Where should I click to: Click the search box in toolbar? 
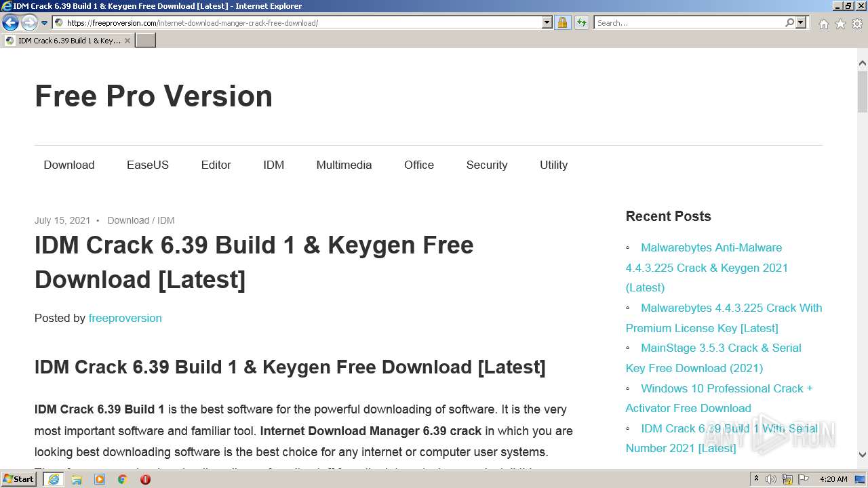click(688, 23)
